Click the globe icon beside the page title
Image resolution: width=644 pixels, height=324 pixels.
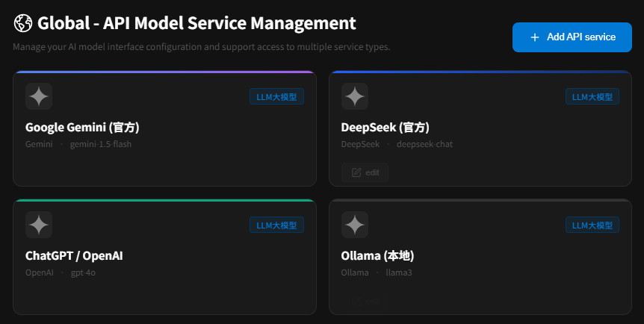pyautogui.click(x=22, y=23)
